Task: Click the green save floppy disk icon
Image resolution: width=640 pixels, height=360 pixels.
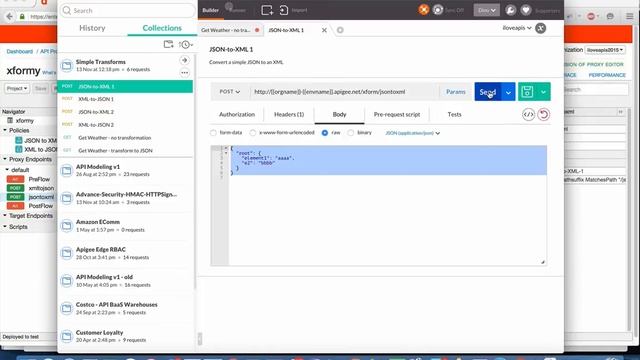Action: point(527,92)
